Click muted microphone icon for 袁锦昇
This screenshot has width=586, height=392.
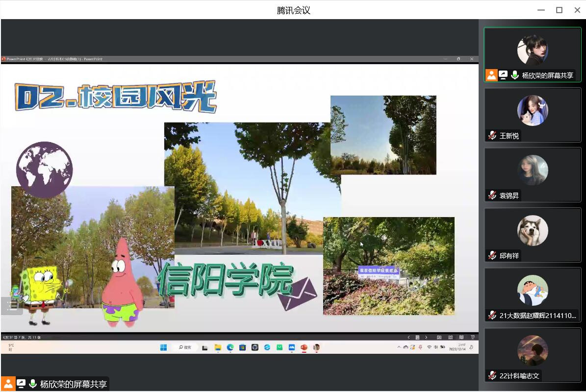point(492,196)
